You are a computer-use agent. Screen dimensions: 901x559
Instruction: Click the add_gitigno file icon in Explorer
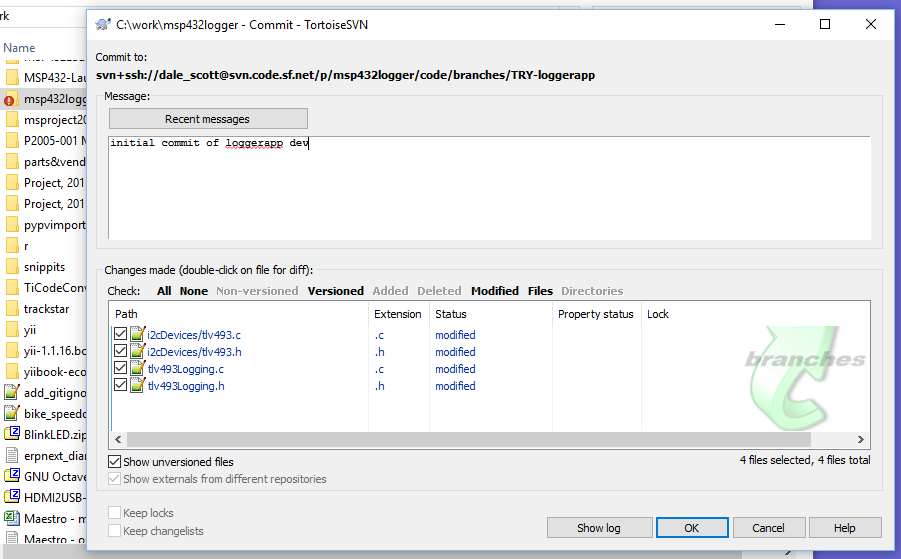[12, 392]
